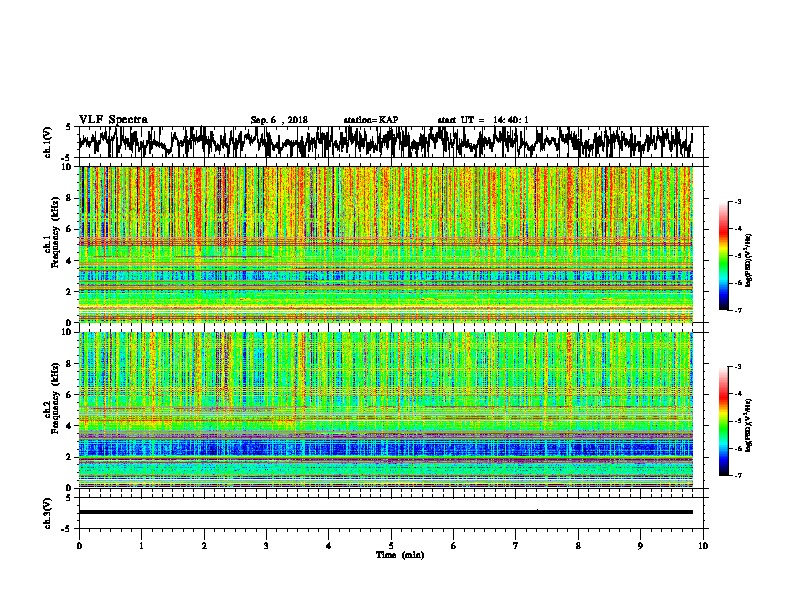This screenshot has height=612, width=792.
Task: Select the ch.1 "Frequency (kHz)" axis label
Action: pyautogui.click(x=55, y=232)
